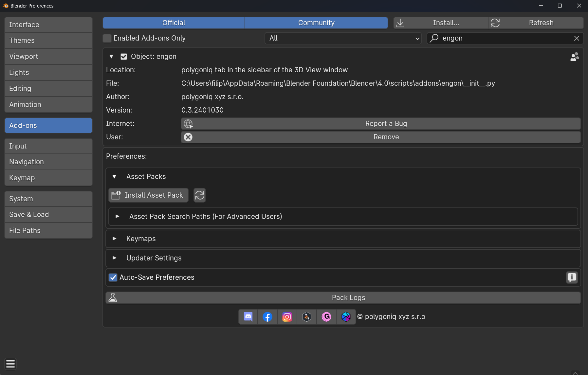Viewport: 588px width, 375px height.
Task: Click the Gumroad pink G icon
Action: [326, 317]
